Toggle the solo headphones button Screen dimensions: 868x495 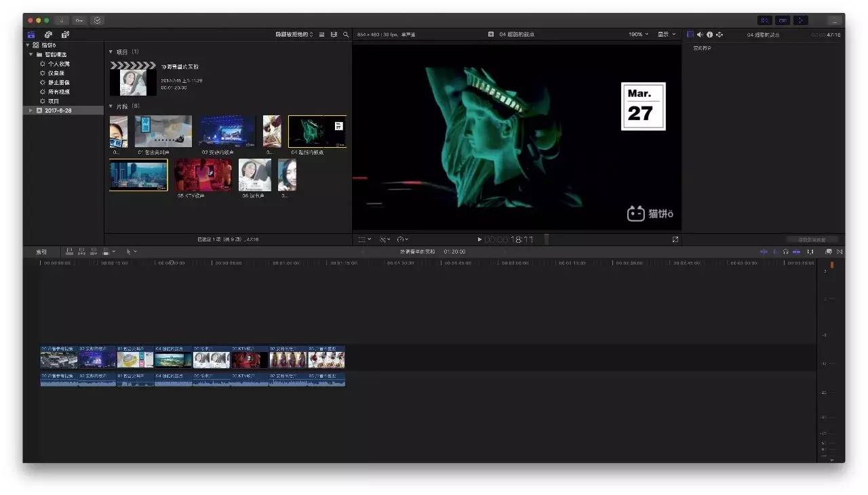click(785, 252)
